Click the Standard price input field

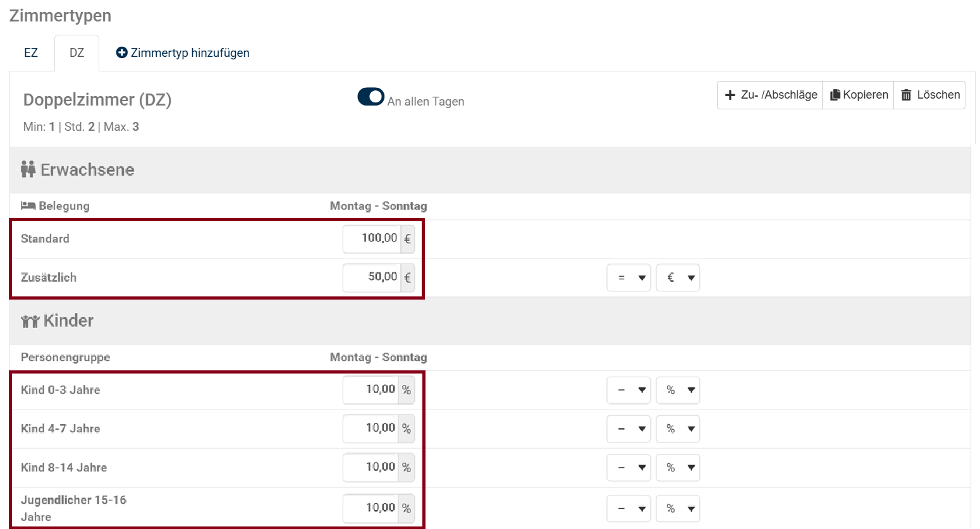tap(372, 239)
